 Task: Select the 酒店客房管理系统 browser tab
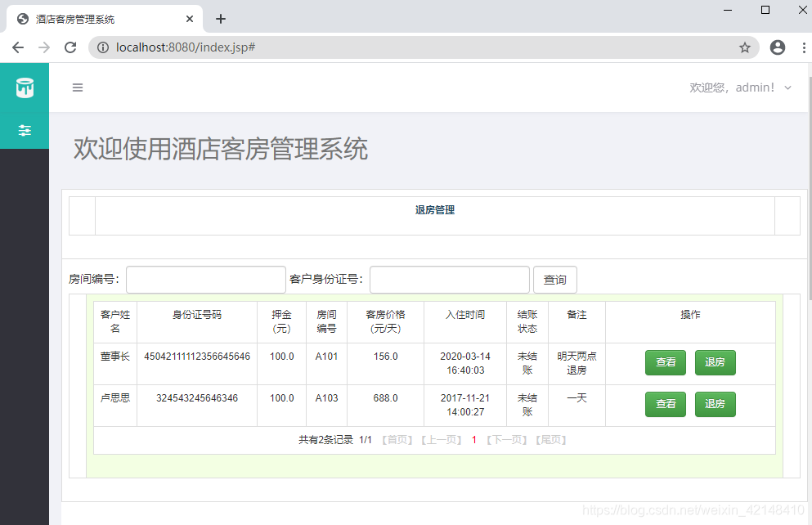click(105, 19)
